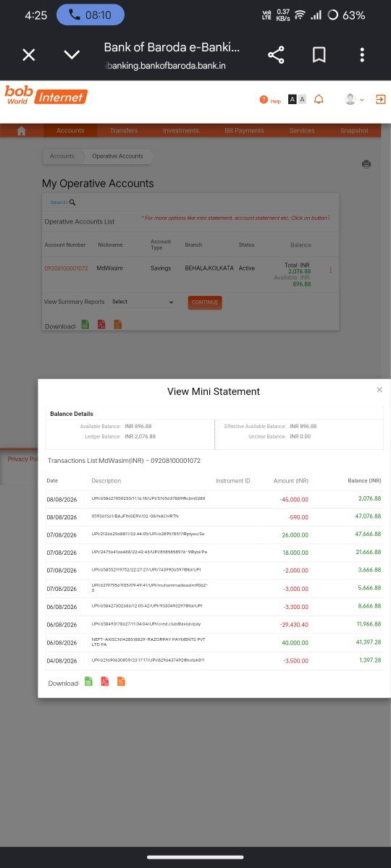Click the bob World Internet logo

(46, 95)
